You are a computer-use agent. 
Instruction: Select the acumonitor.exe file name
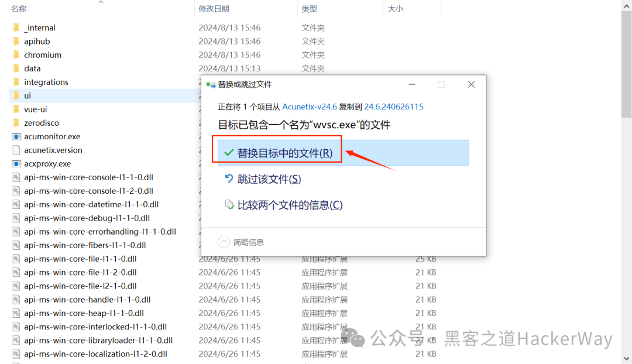pos(52,136)
